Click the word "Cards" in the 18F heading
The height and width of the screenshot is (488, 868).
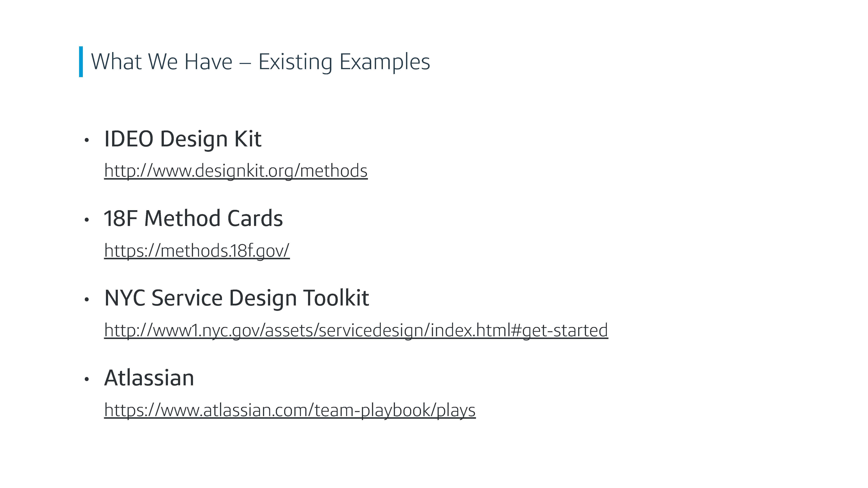click(x=255, y=218)
